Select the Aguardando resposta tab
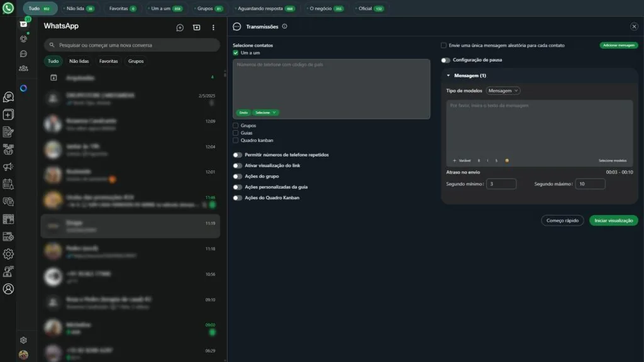 pyautogui.click(x=265, y=8)
